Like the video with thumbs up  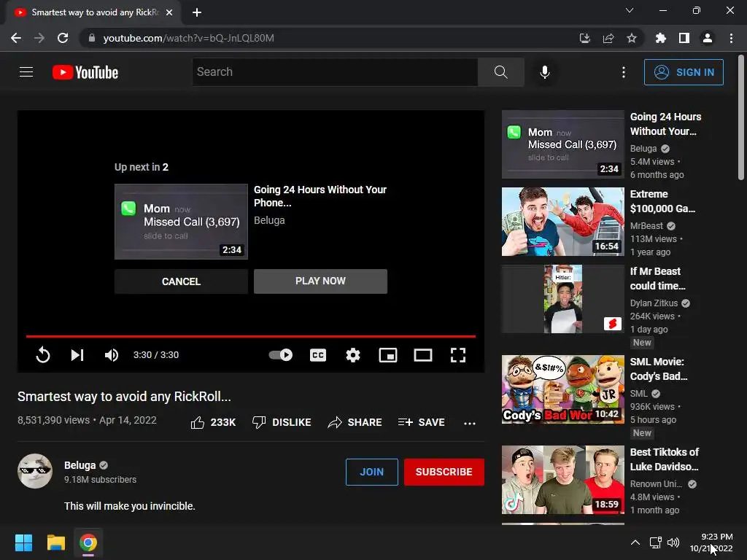[213, 422]
